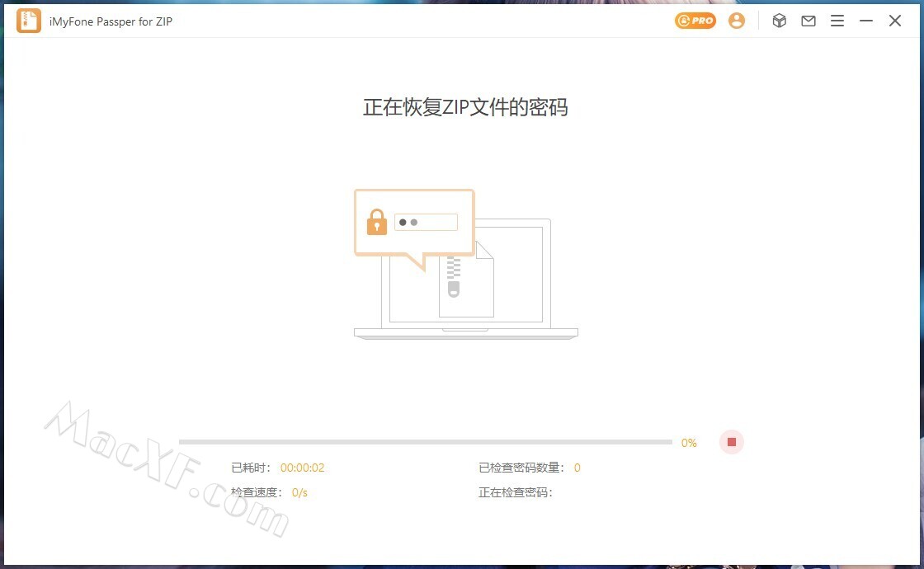924x569 pixels.
Task: Click the recovery progress bar
Action: (x=426, y=442)
